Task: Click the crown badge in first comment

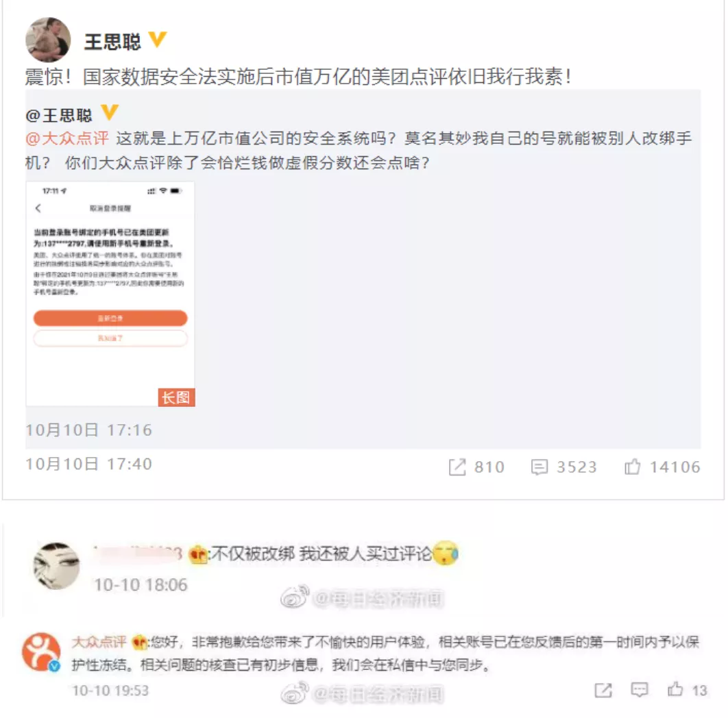Action: (198, 554)
